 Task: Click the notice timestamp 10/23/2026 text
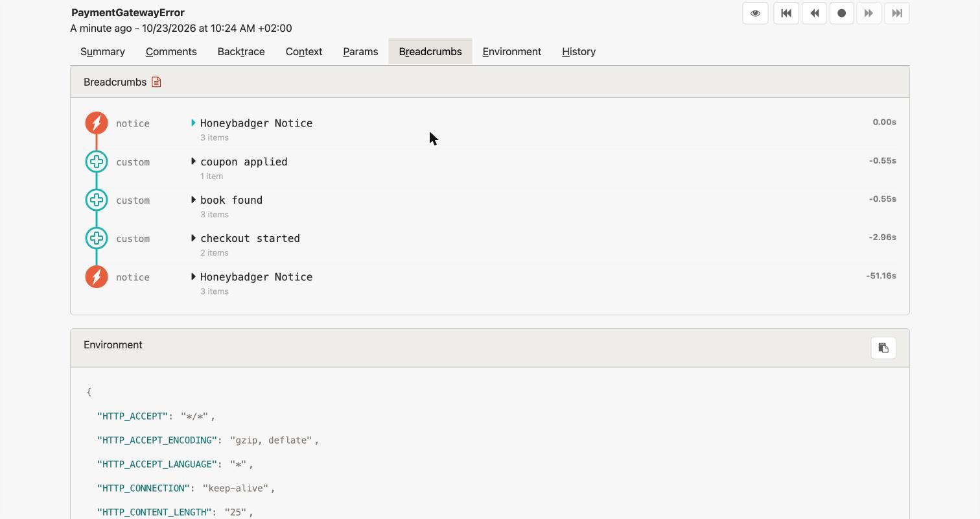[x=216, y=28]
